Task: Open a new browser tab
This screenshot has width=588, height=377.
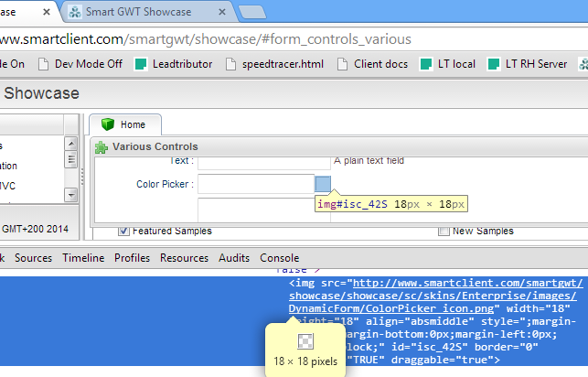Action: coord(251,12)
